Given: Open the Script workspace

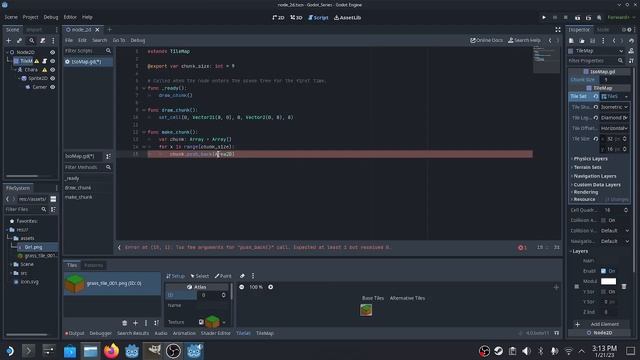Looking at the screenshot, I should point(318,18).
